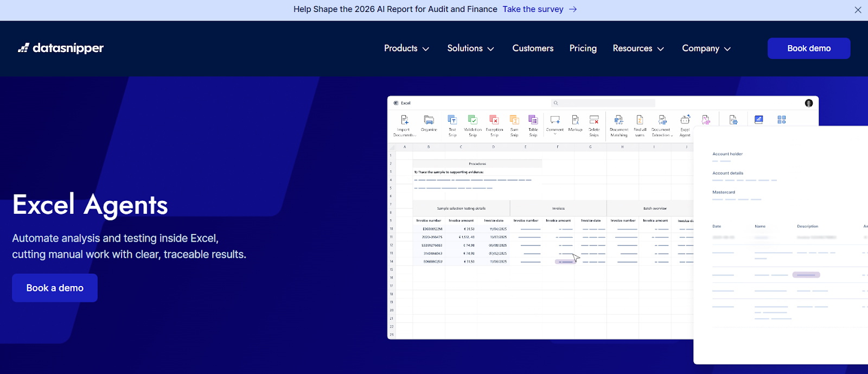Click the highlighted purple cell in row 14

564,262
